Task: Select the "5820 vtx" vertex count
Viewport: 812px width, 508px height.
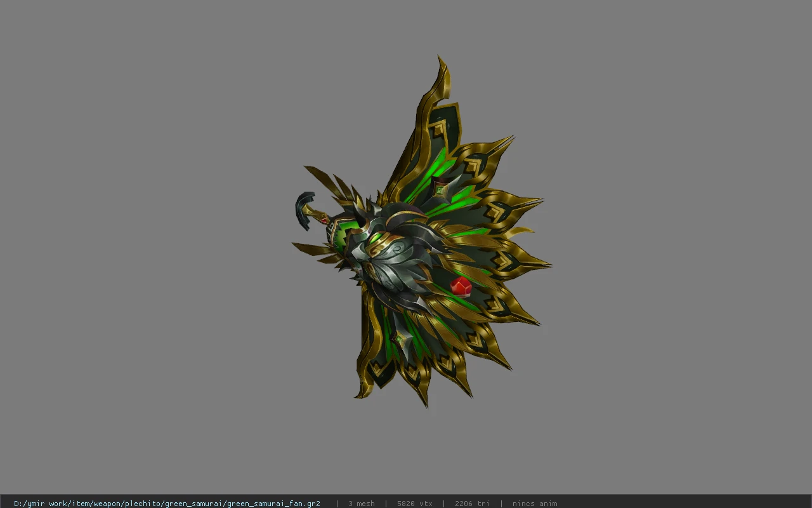Action: [x=415, y=504]
